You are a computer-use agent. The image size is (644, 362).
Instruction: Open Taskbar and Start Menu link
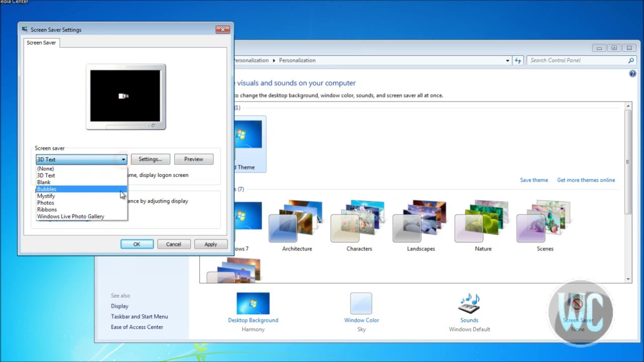pos(139,317)
